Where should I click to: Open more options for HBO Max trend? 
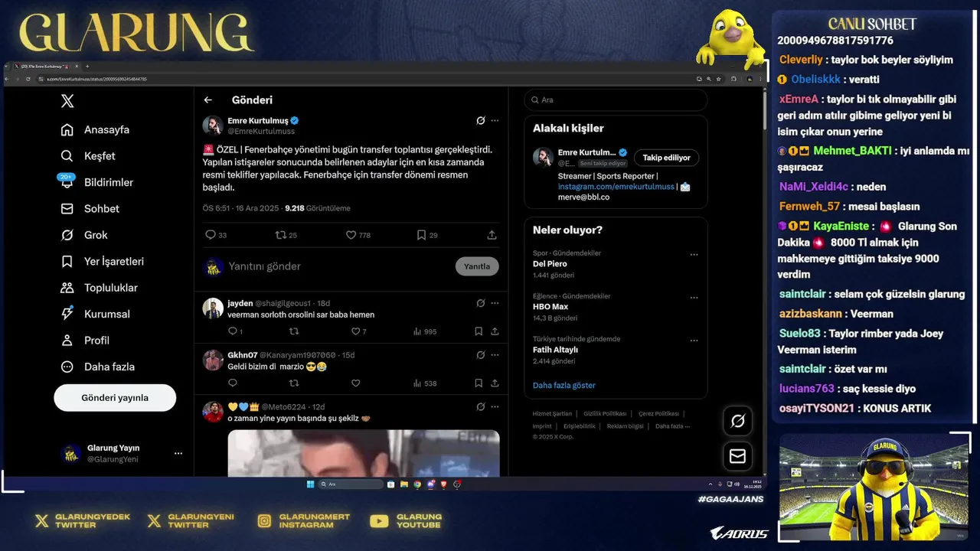694,298
